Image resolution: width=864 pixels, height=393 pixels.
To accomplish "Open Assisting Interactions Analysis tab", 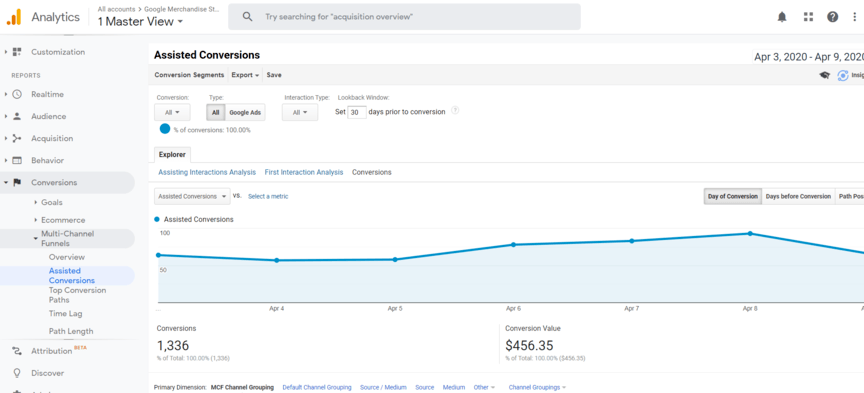I will (x=207, y=173).
